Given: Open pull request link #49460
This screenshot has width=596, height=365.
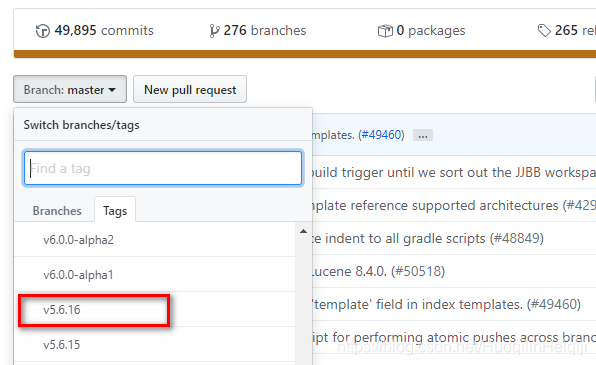Looking at the screenshot, I should click(x=381, y=135).
